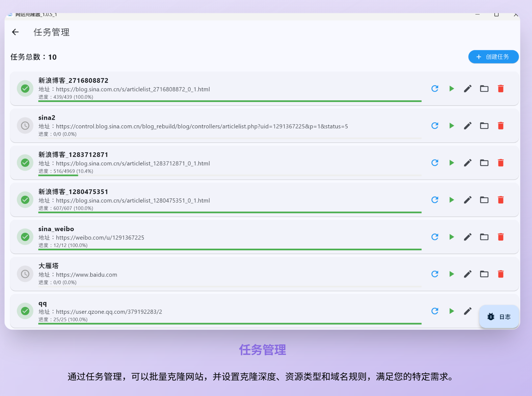The image size is (532, 396).
Task: Delete the sina_weibo task
Action: (x=501, y=237)
